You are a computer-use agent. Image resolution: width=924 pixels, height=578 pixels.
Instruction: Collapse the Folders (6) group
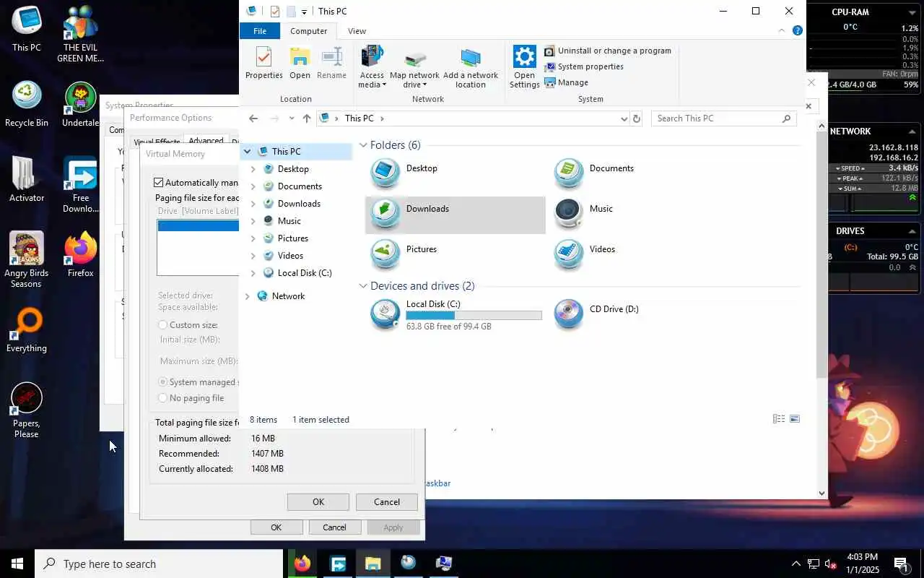click(363, 145)
